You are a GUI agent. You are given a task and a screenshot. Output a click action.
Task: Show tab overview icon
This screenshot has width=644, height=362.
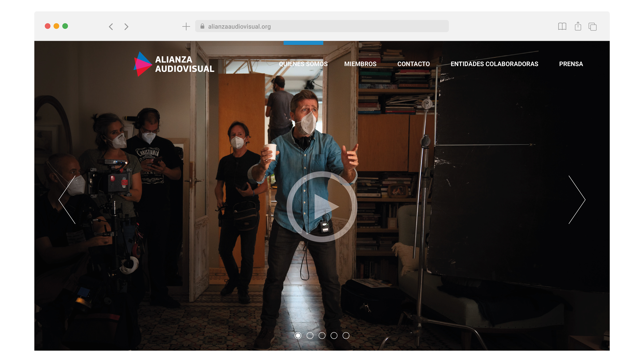tap(593, 26)
